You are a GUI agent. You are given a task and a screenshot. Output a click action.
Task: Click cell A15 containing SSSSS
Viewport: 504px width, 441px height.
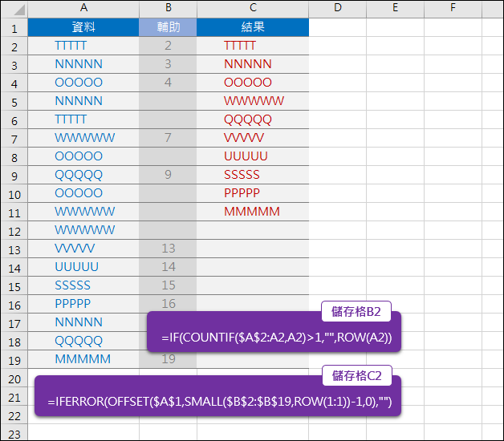click(83, 285)
